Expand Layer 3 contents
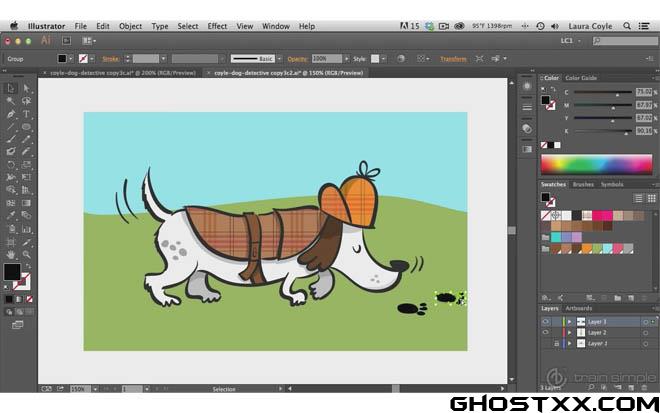660x413 pixels. pos(570,322)
